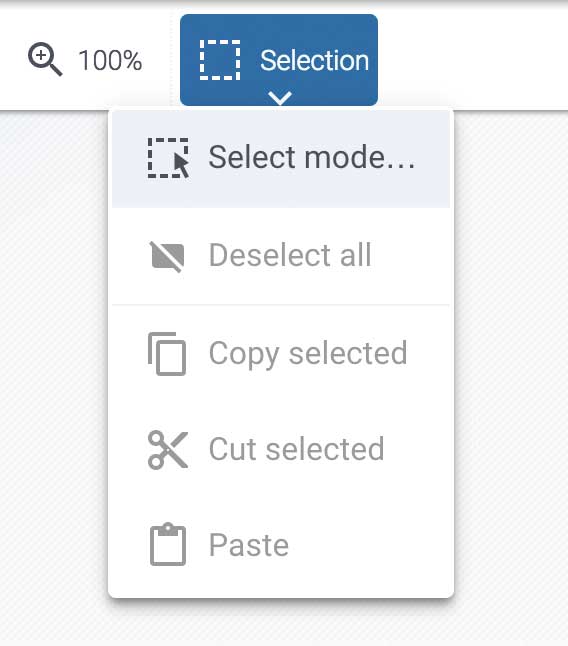Choose Deselect all from the menu
Screen dimensions: 568x646
pos(281,255)
